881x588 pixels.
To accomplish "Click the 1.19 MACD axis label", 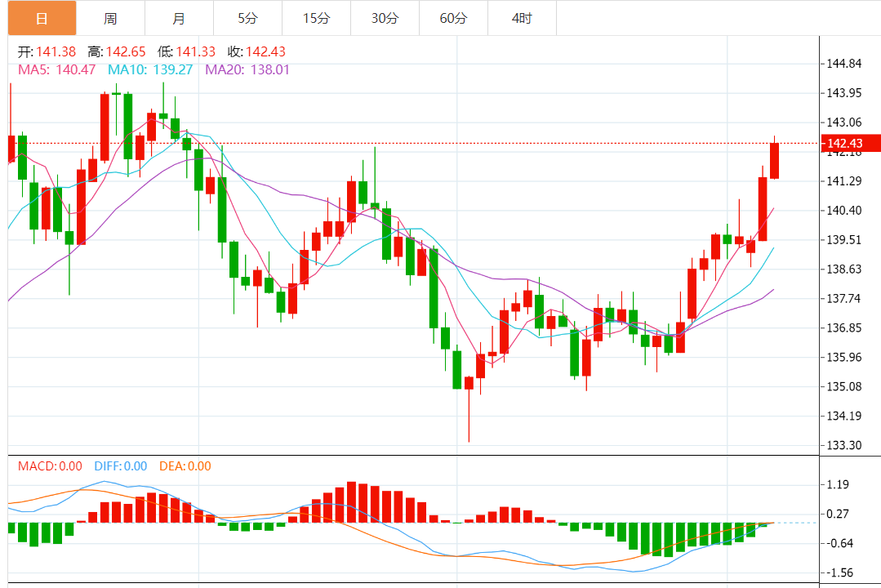I will 838,484.
